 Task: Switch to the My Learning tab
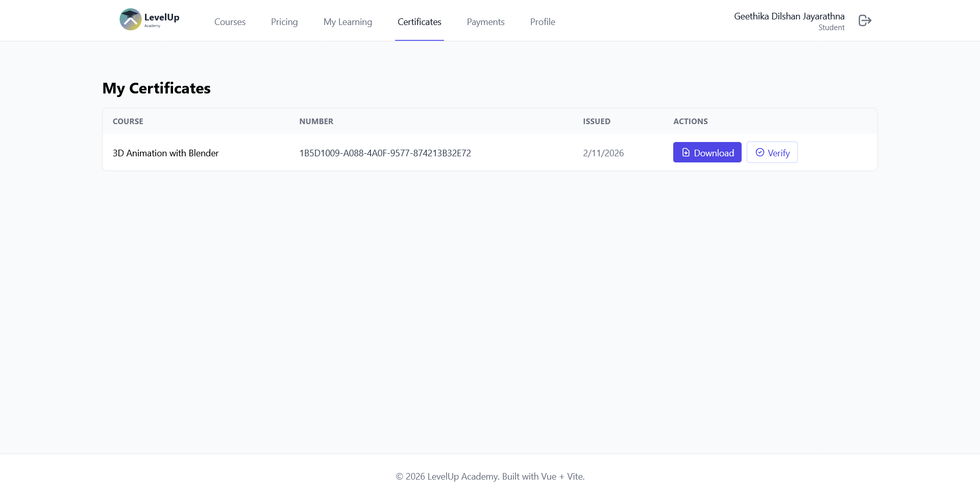[x=348, y=22]
